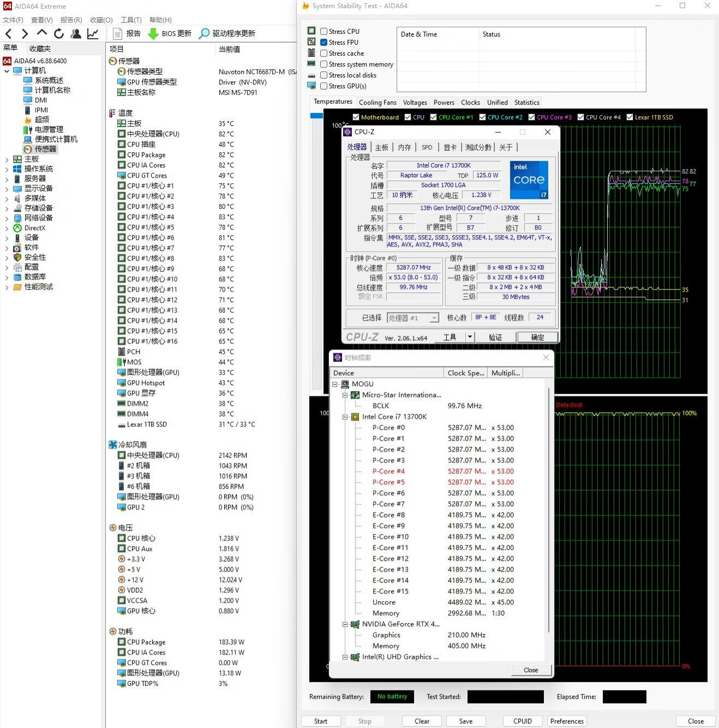719x728 pixels.
Task: Click the 网络设备 icon in tree
Action: click(x=17, y=218)
